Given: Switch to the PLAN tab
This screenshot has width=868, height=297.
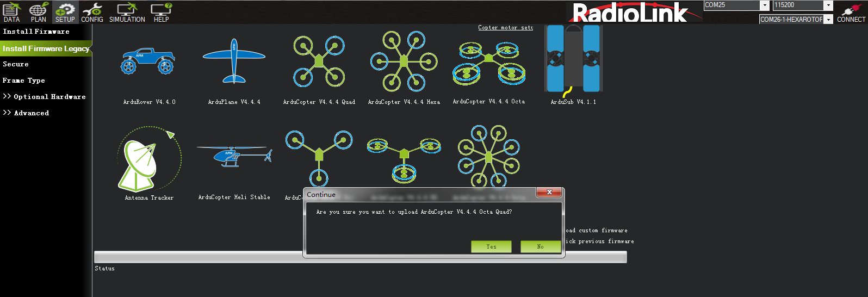Looking at the screenshot, I should tap(38, 12).
